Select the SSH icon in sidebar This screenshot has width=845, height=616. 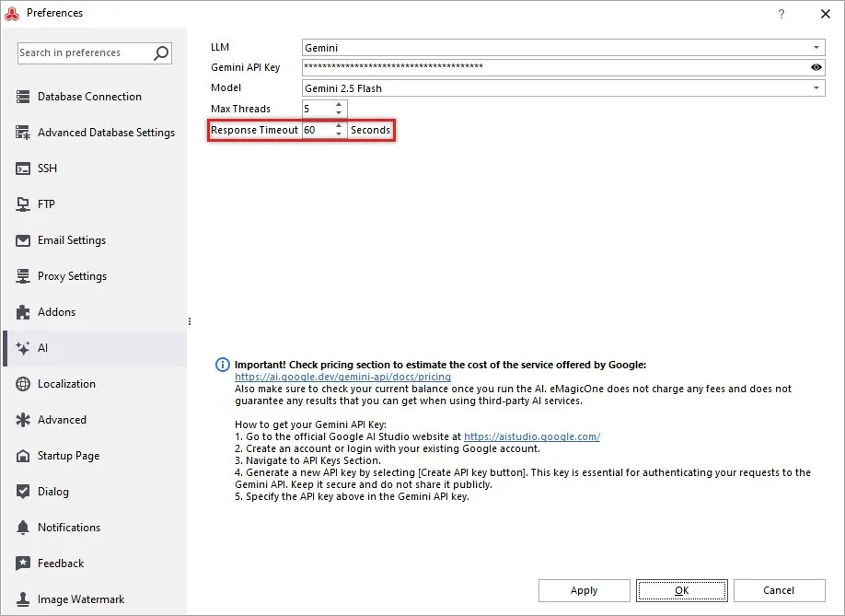coord(22,169)
